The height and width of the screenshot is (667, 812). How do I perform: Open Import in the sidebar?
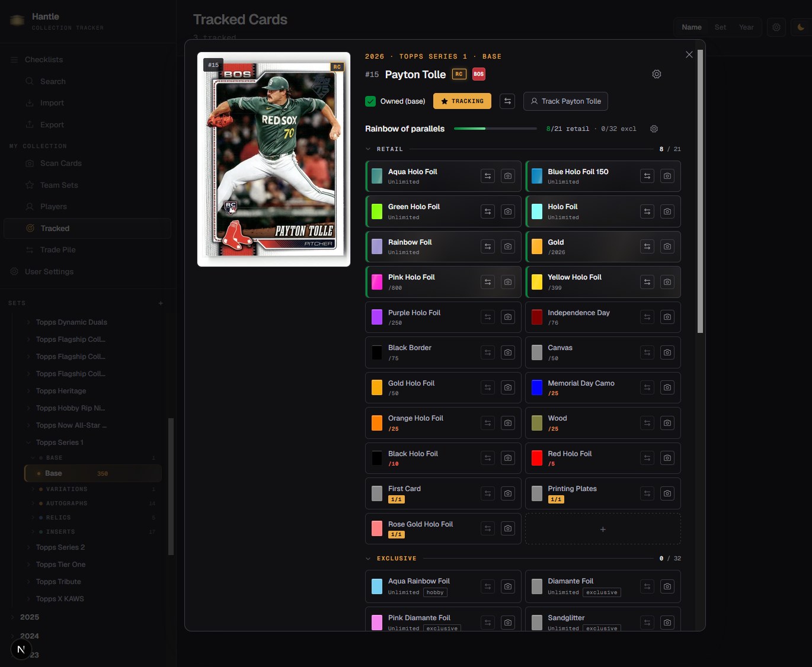[x=52, y=103]
